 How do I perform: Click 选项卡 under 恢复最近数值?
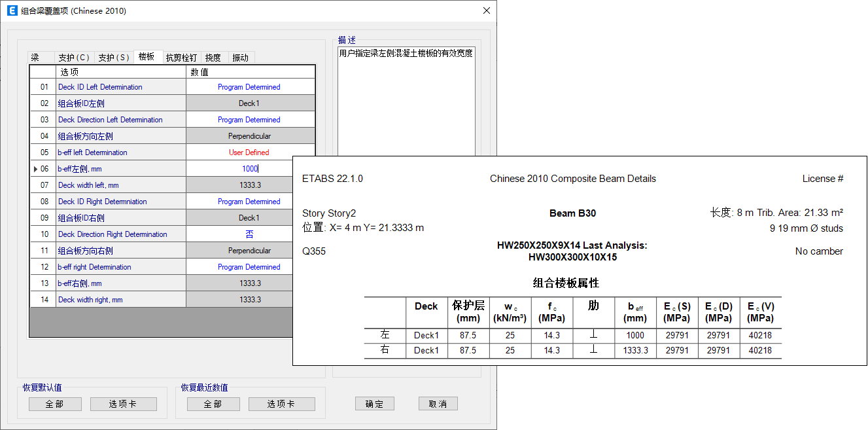282,404
